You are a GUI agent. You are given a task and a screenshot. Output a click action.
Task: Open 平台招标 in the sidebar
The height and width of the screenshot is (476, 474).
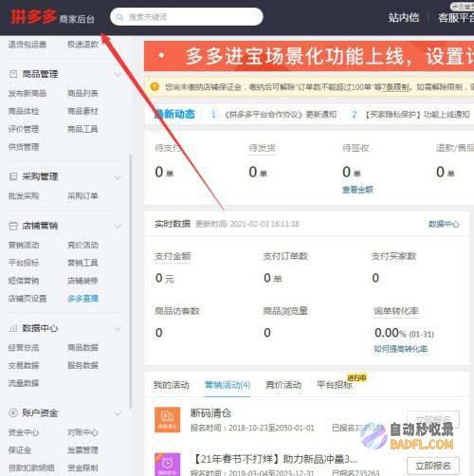(24, 263)
